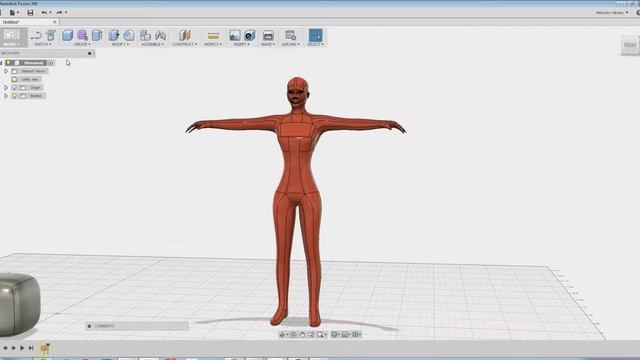Click the Zoom navigation icon
The image size is (640, 360).
click(311, 334)
